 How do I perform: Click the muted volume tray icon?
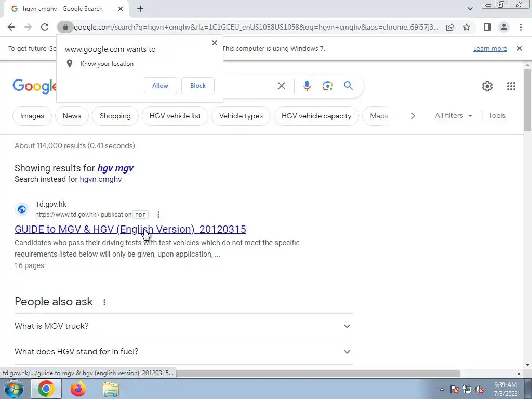point(480,389)
